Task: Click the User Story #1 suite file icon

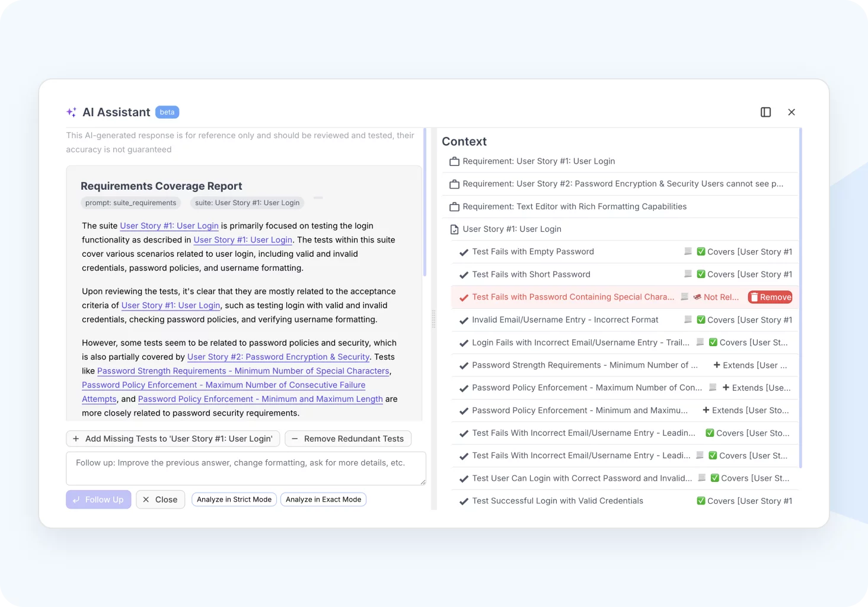Action: 454,229
